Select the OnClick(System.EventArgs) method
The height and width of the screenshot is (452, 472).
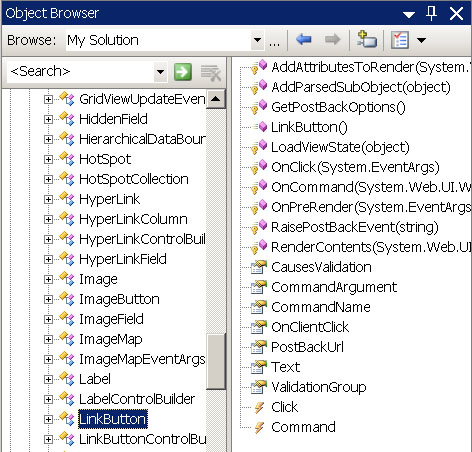tap(355, 167)
